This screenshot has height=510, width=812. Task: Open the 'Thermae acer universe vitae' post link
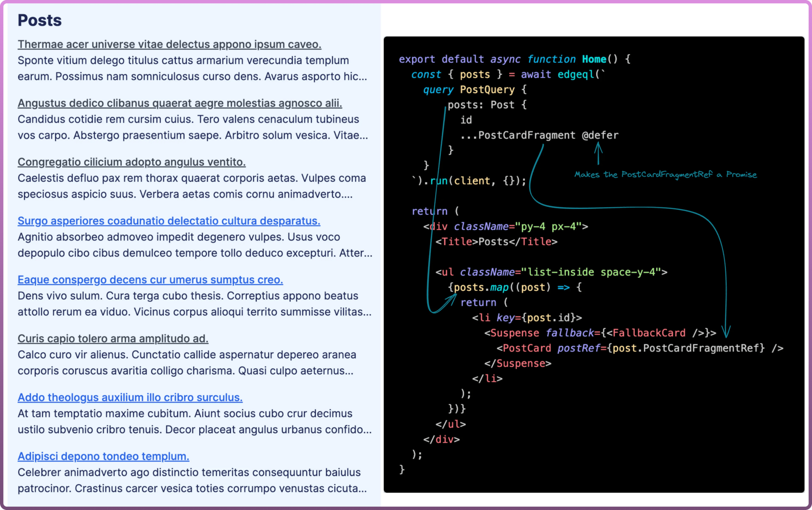tap(169, 44)
